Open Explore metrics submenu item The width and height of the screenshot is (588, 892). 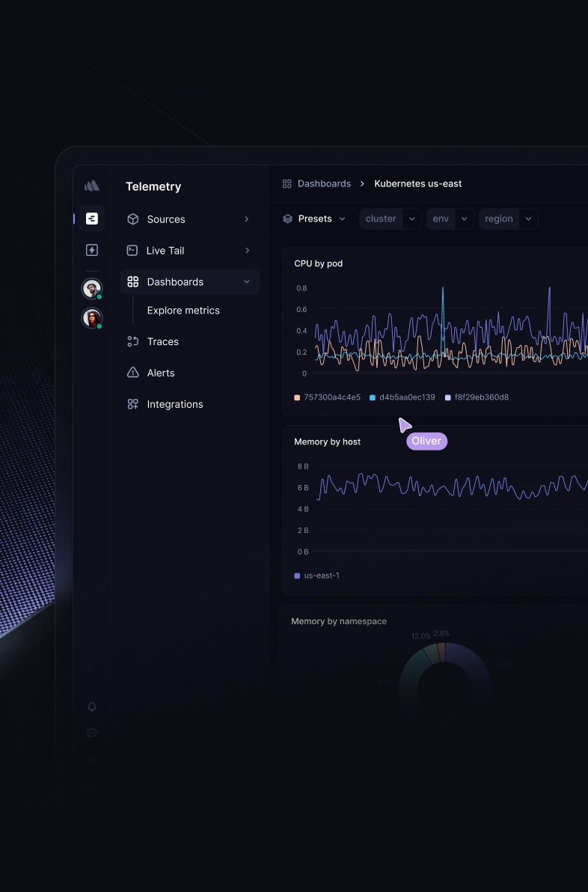point(183,310)
